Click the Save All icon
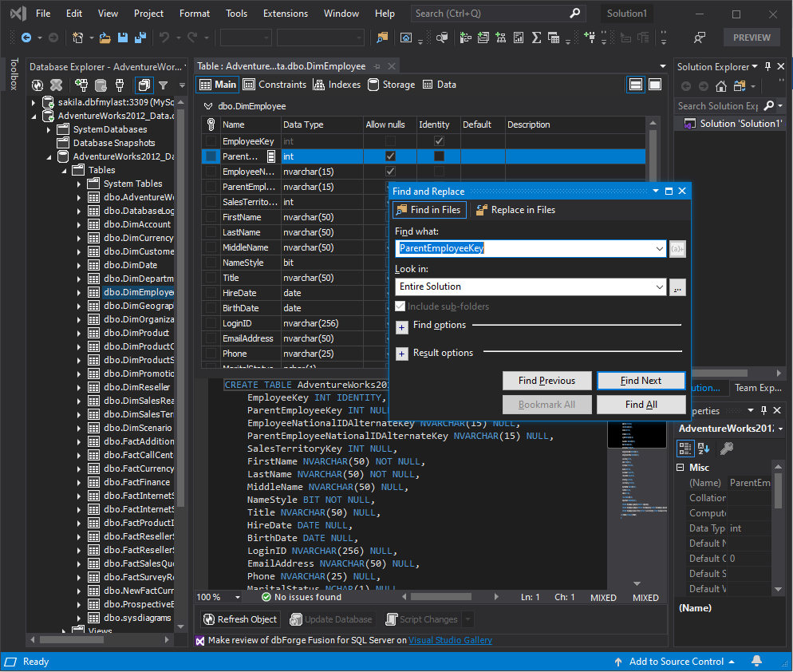 pyautogui.click(x=140, y=38)
